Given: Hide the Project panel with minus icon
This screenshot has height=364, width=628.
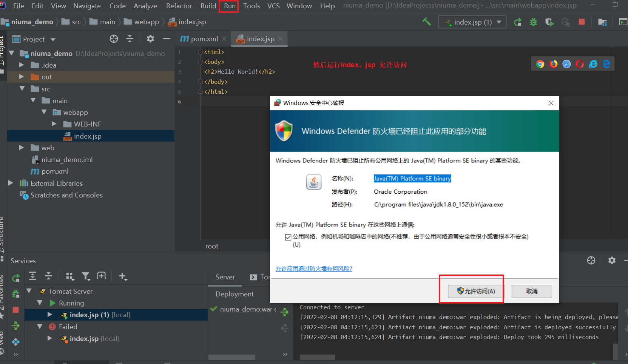Looking at the screenshot, I should [167, 39].
